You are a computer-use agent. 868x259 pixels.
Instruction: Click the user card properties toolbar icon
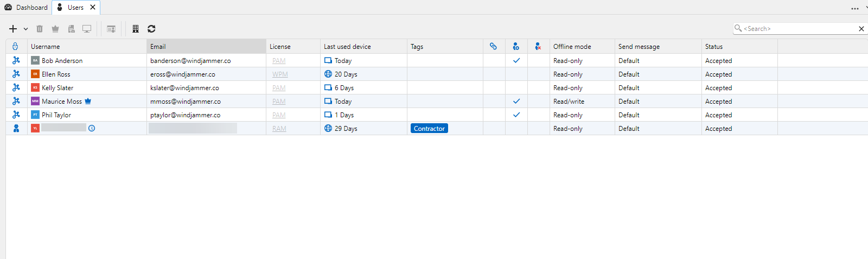(111, 29)
